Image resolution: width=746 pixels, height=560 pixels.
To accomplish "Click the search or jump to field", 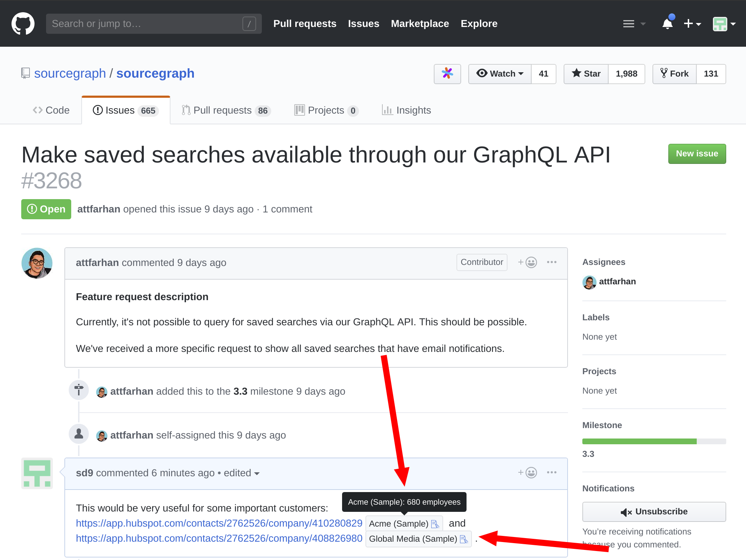I will coord(154,23).
